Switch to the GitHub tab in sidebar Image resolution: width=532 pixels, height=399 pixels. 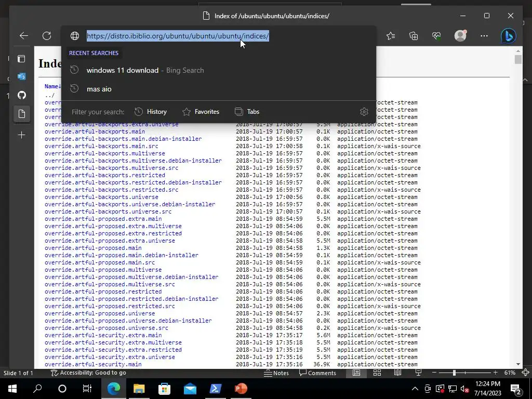(22, 95)
